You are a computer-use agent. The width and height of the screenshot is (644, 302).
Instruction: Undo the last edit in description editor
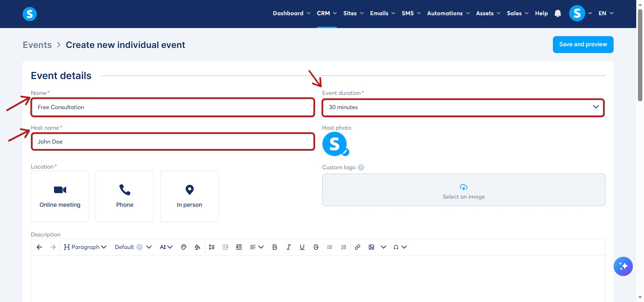pos(39,247)
